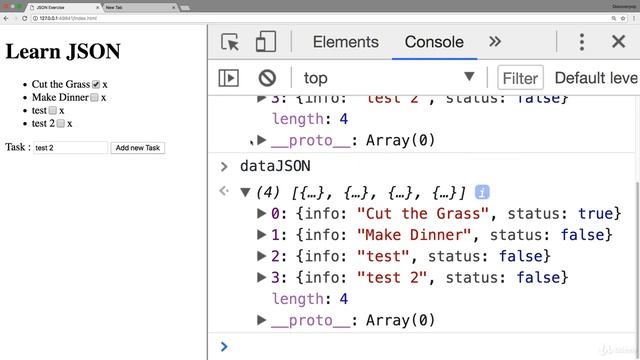Close the New Tab browser tab

(173, 7)
